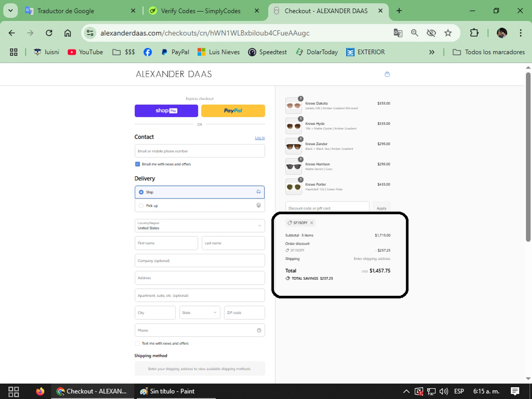Open the Country/Region dropdown
532x399 pixels.
click(x=200, y=226)
